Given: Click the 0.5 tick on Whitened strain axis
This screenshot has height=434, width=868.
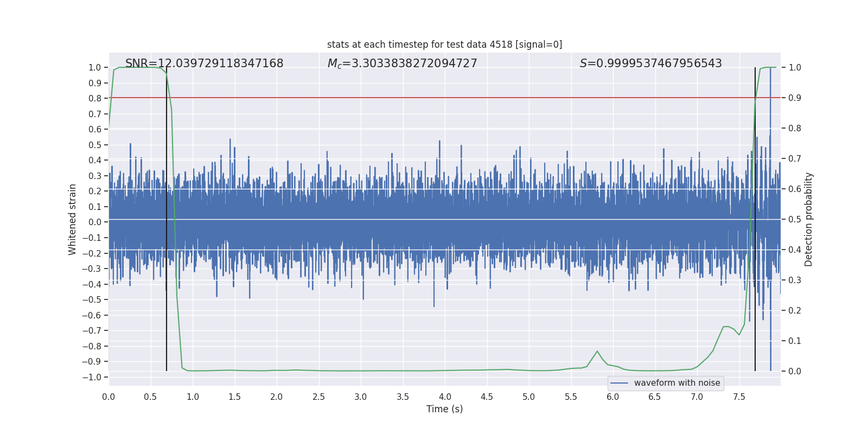Looking at the screenshot, I should [x=95, y=145].
